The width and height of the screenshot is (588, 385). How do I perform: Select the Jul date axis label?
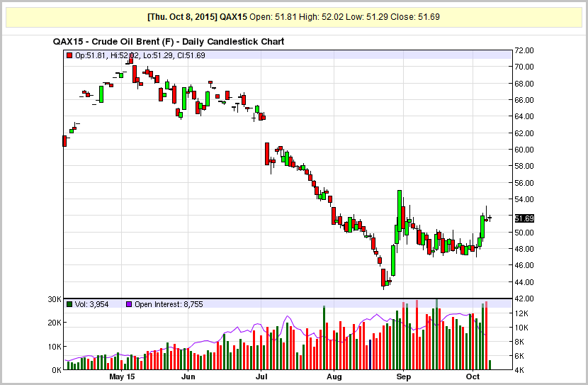(261, 376)
